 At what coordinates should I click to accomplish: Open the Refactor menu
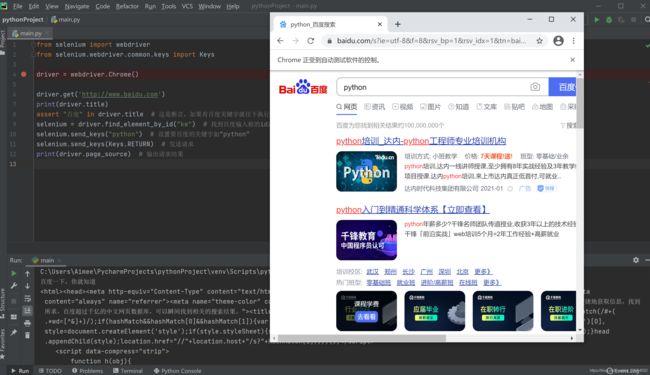click(x=127, y=6)
